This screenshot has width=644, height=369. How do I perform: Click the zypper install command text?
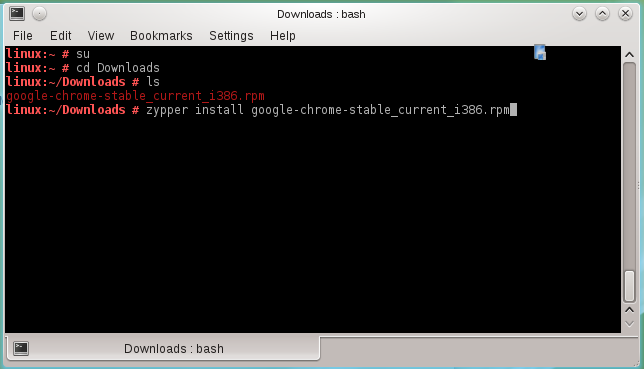click(x=328, y=110)
